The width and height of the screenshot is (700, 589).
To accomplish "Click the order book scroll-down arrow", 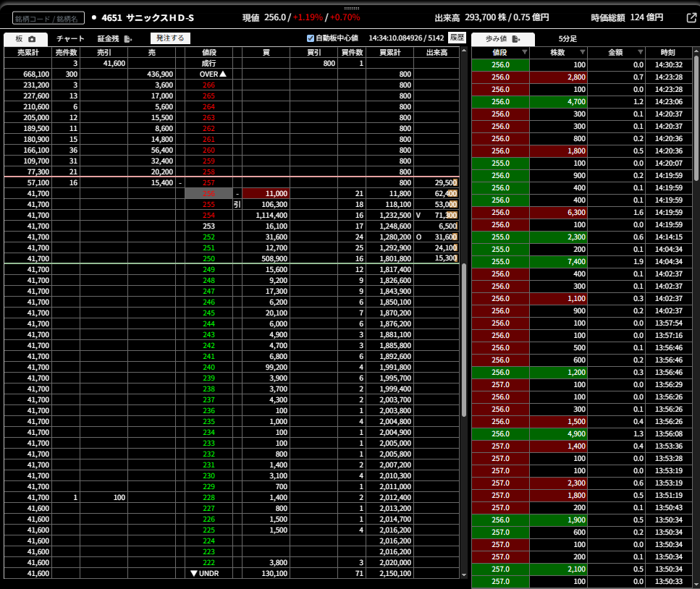I will tap(464, 575).
